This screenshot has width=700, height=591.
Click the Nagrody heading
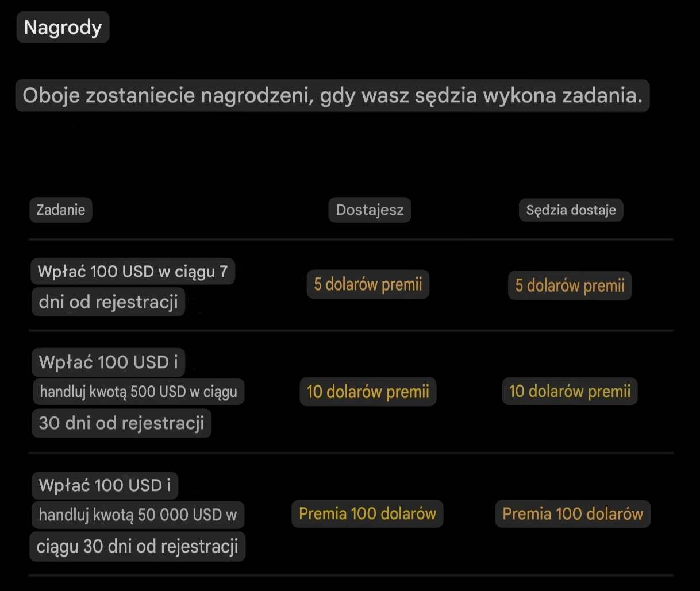(63, 27)
